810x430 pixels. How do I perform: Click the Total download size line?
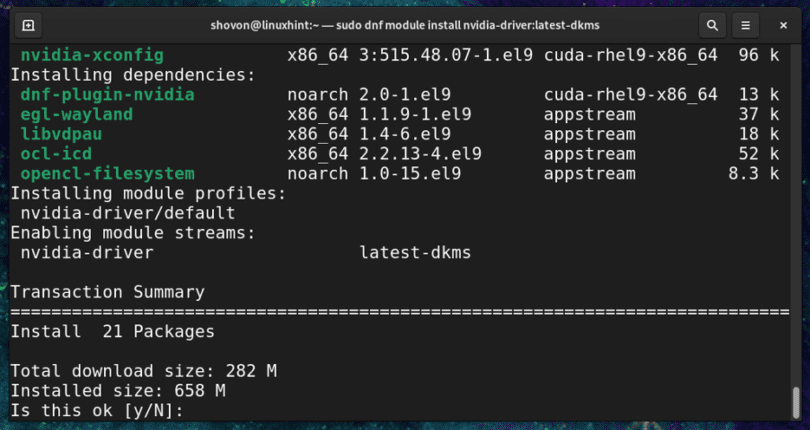[x=143, y=371]
